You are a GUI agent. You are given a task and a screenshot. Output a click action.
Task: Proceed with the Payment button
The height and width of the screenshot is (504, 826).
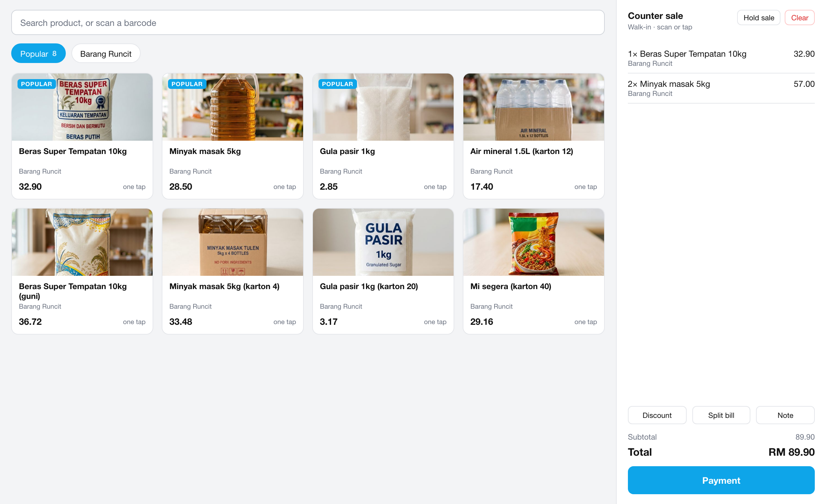[721, 480]
